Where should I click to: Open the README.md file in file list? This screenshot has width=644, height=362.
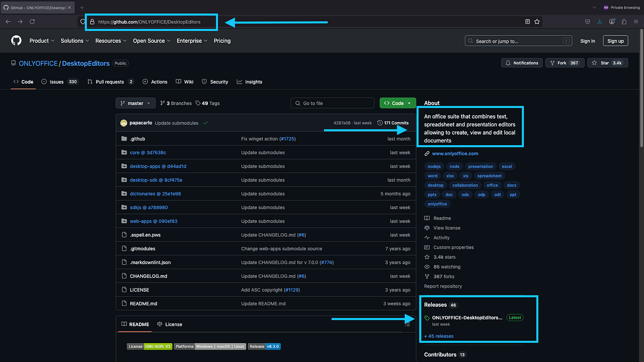click(x=144, y=304)
